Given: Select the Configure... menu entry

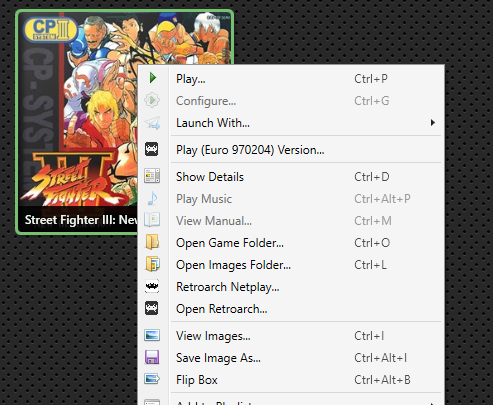Looking at the screenshot, I should click(x=291, y=101).
